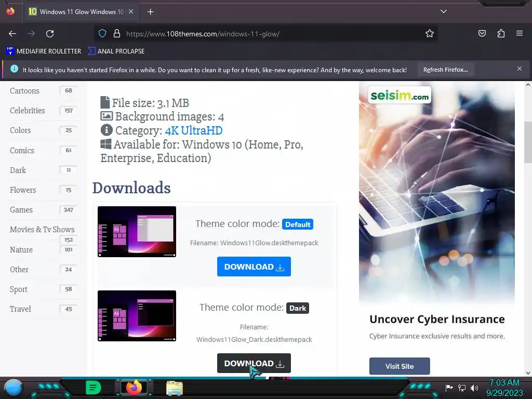Open a new tab with the plus button
This screenshot has height=399, width=532.
tap(150, 12)
